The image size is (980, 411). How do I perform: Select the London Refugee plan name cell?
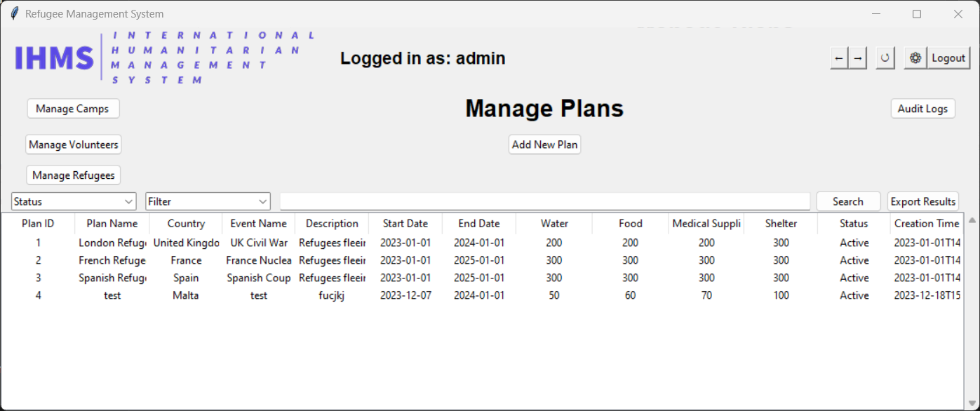(x=112, y=243)
